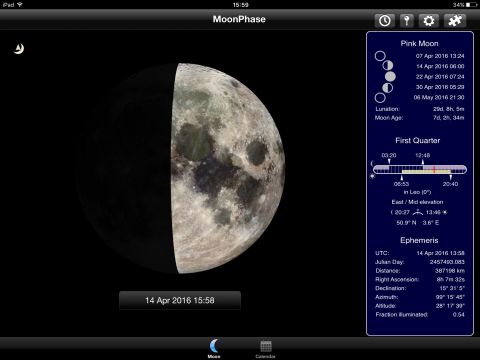Tap the Wi-Fi icon in the status bar
The height and width of the screenshot is (360, 480).
click(20, 5)
